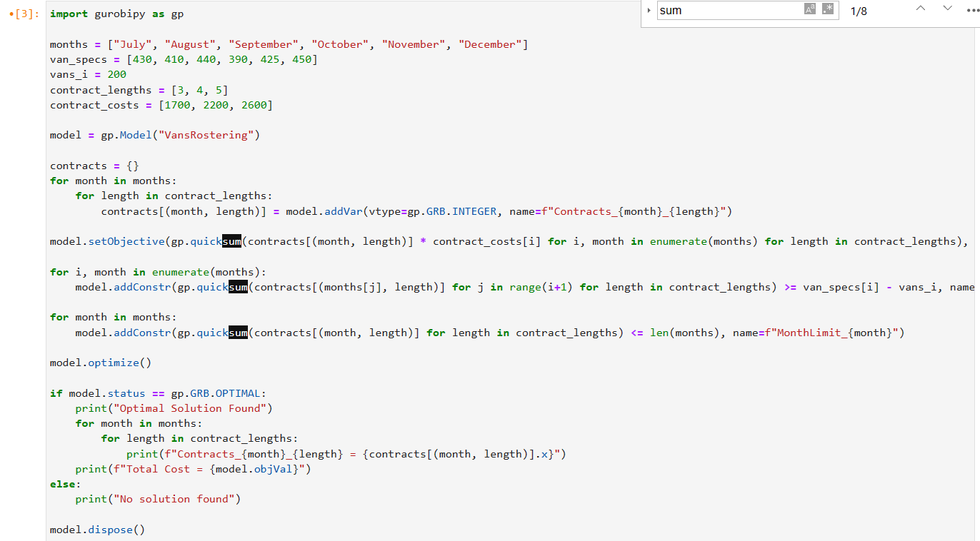
Task: Click the Total Cost f-string print statement
Action: 193,468
